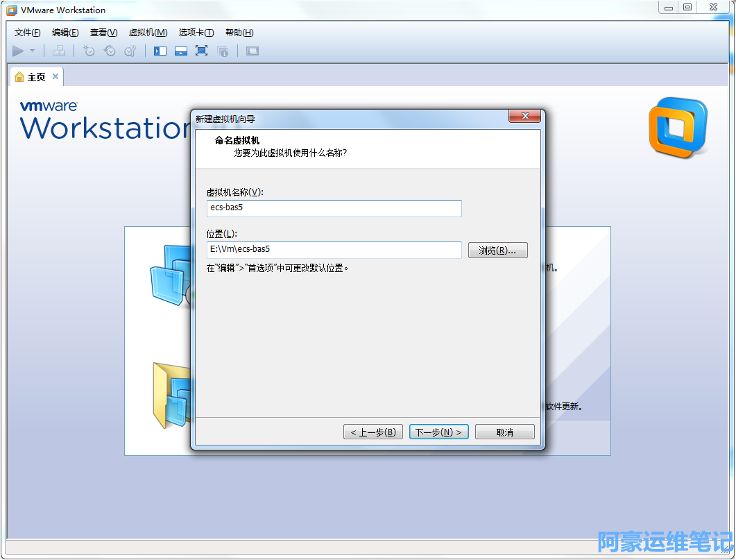
Task: Open the 虚拟机(M) menu
Action: [148, 33]
